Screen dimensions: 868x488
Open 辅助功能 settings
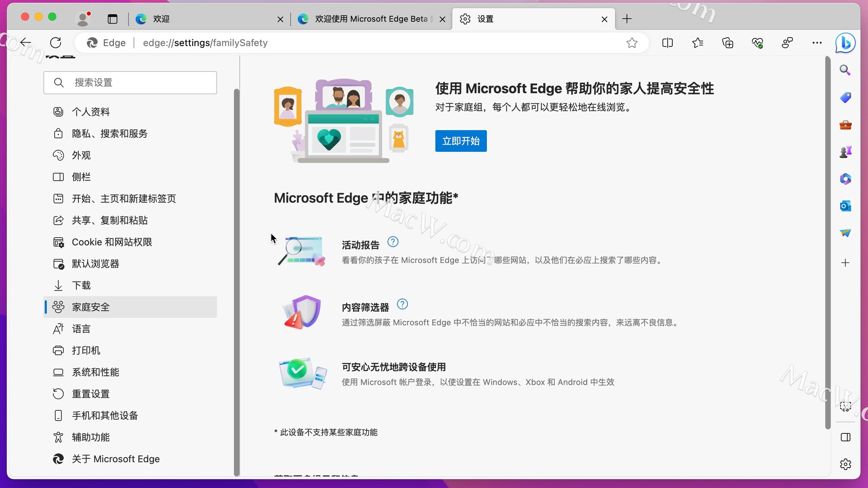tap(130, 437)
